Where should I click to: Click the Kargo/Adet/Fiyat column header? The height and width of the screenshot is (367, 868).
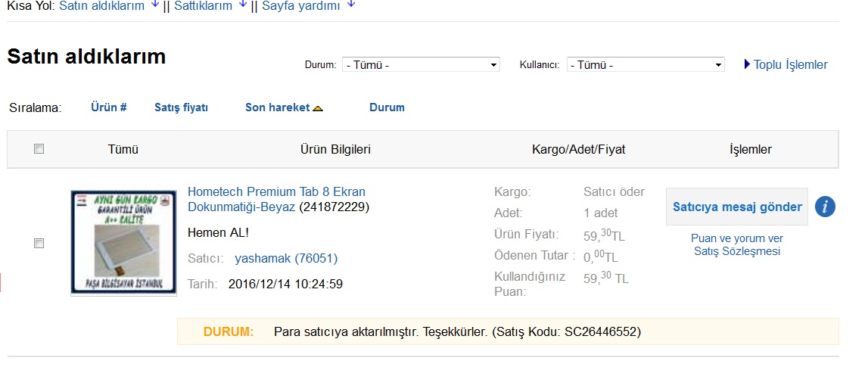[x=578, y=150]
